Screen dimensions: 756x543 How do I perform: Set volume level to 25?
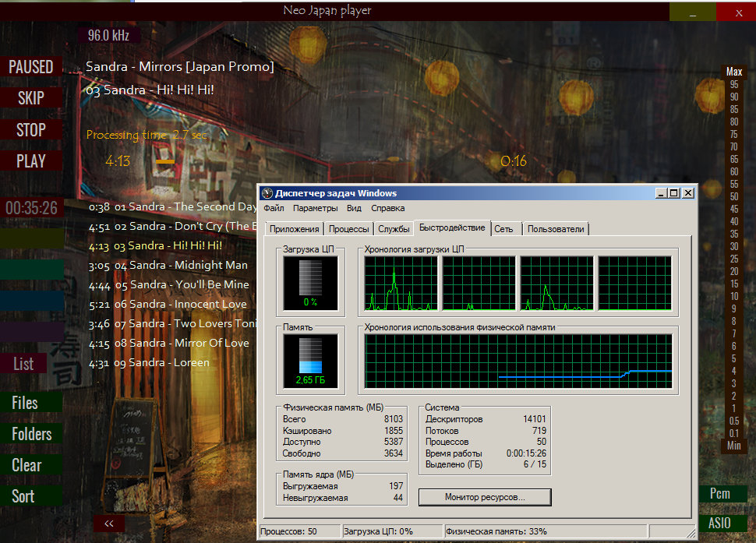click(x=734, y=259)
